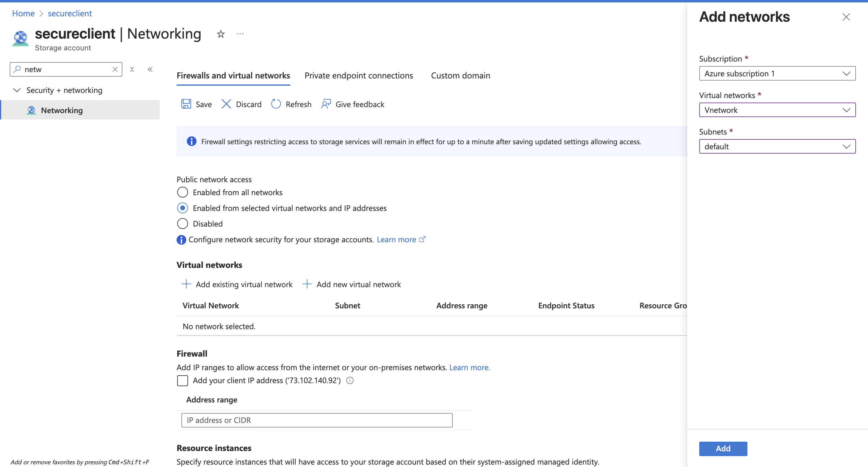Viewport: 868px width, 467px height.
Task: Select Enabled from all networks
Action: point(182,192)
